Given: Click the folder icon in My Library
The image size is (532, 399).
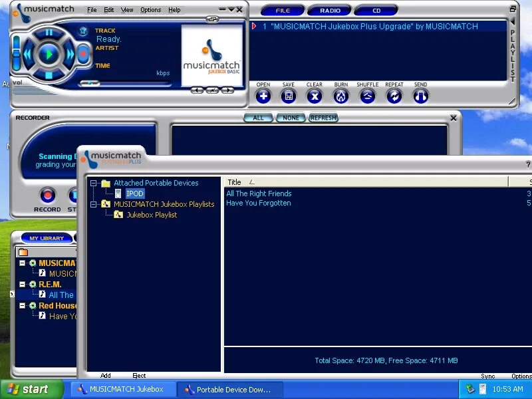Looking at the screenshot, I should 23,252.
